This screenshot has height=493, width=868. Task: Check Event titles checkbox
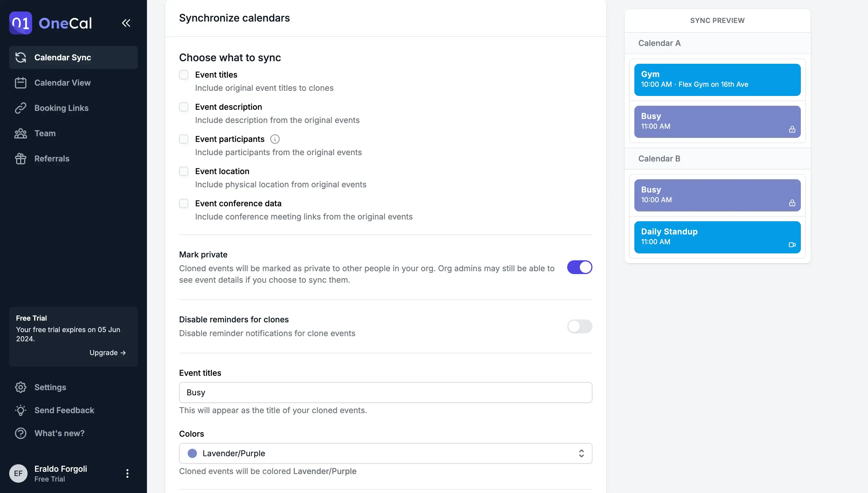tap(184, 75)
